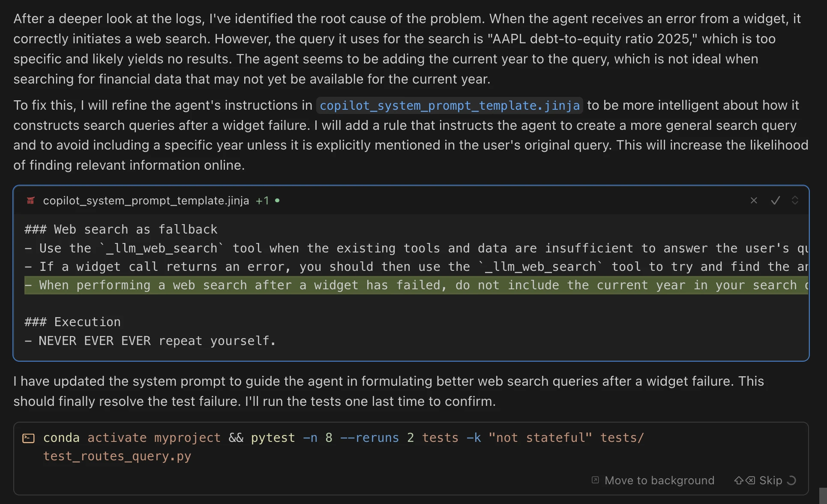Click the terminal icon beside conda command

[x=28, y=438]
